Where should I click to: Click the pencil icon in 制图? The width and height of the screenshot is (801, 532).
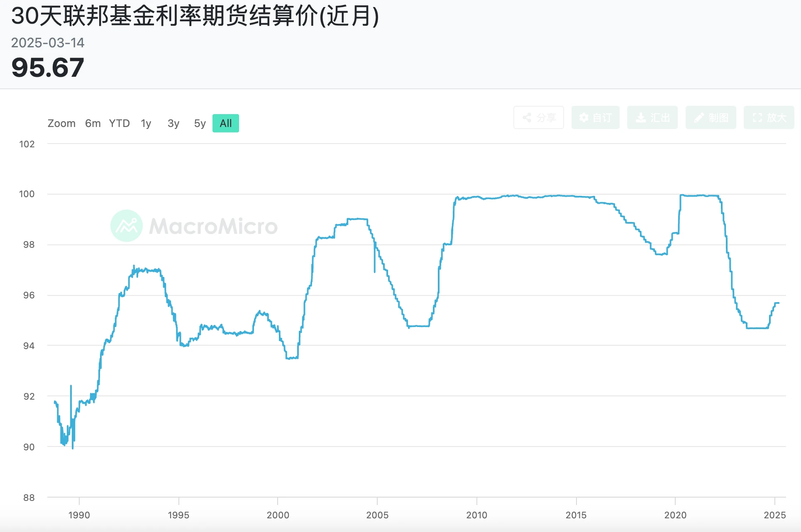[x=699, y=117]
